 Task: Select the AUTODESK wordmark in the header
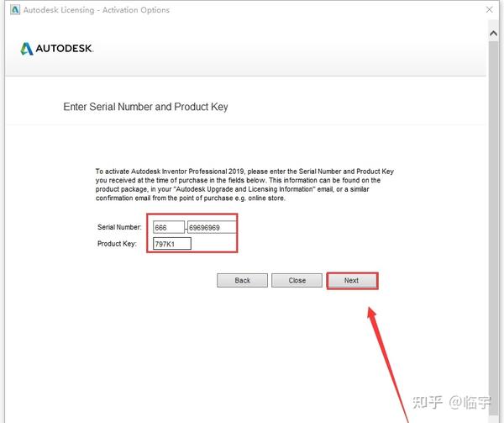click(x=65, y=49)
